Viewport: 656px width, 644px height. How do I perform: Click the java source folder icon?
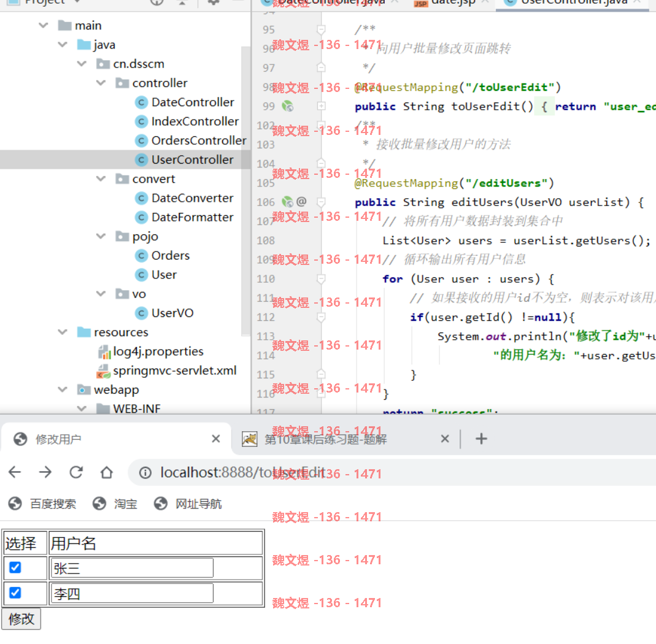(x=83, y=45)
